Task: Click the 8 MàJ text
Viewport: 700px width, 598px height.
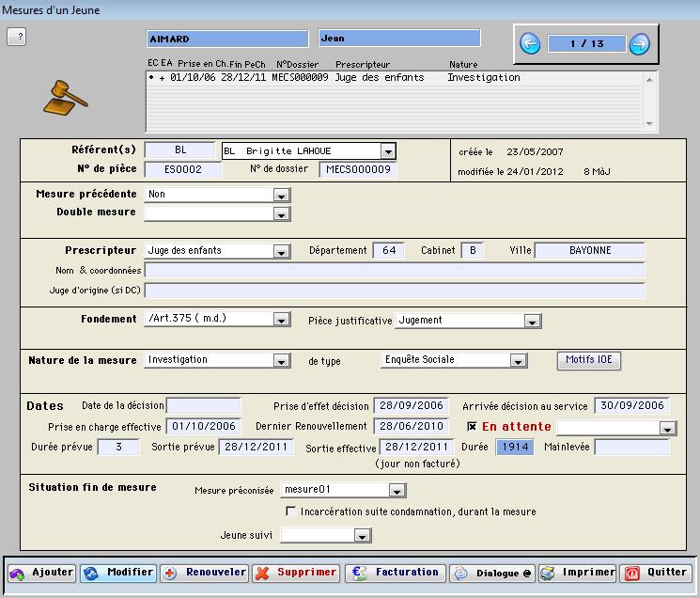Action: click(x=597, y=171)
